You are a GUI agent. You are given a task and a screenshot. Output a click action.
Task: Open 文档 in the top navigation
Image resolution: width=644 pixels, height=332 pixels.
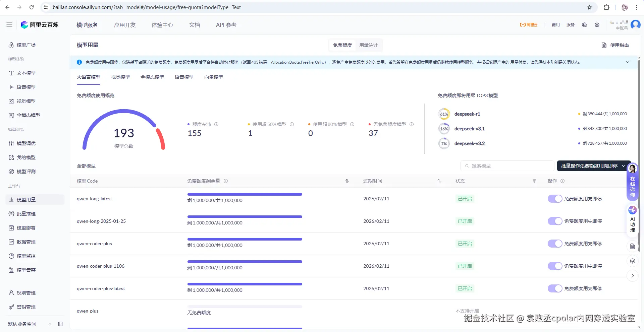195,25
